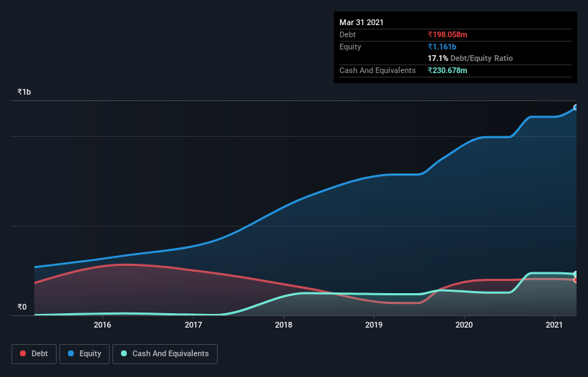This screenshot has height=377, width=588.
Task: Click the 2018 x-axis label
Action: (x=284, y=325)
